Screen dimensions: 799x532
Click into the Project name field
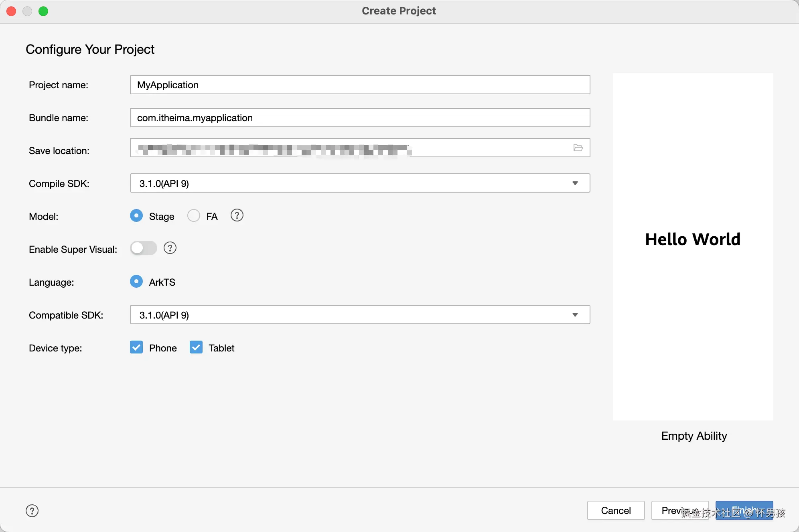click(359, 85)
